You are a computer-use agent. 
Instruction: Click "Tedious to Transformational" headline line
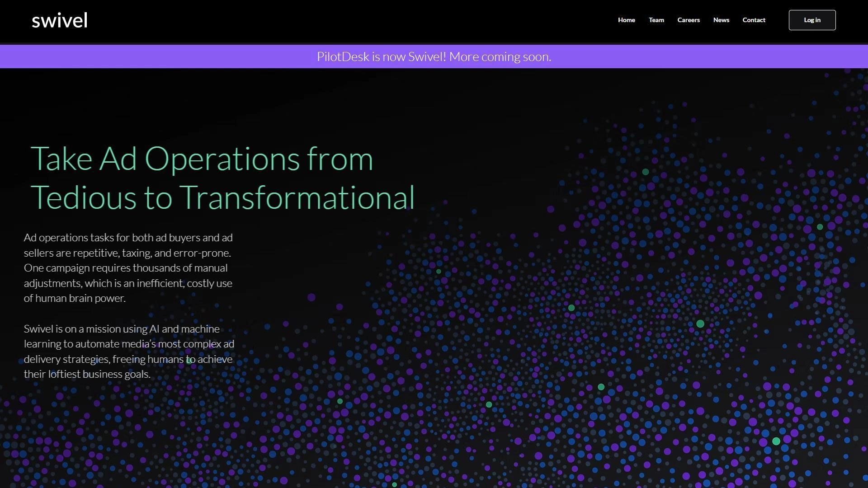tap(222, 197)
